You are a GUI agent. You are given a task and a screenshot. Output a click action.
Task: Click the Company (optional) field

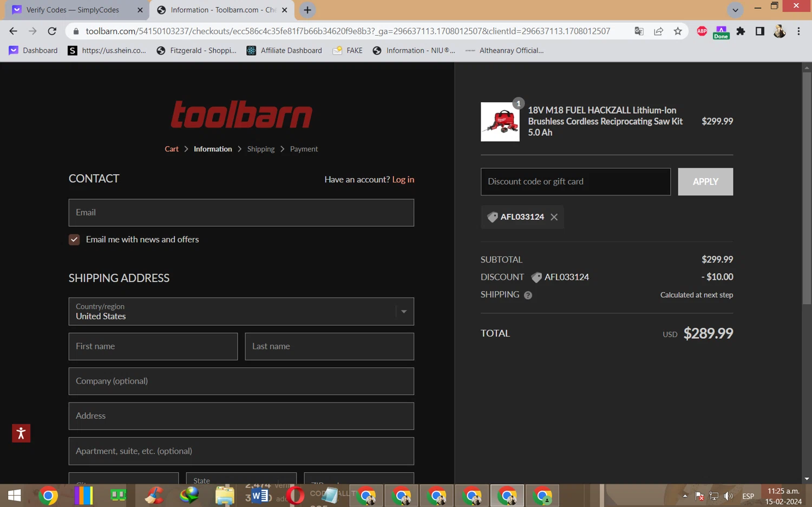(x=241, y=381)
